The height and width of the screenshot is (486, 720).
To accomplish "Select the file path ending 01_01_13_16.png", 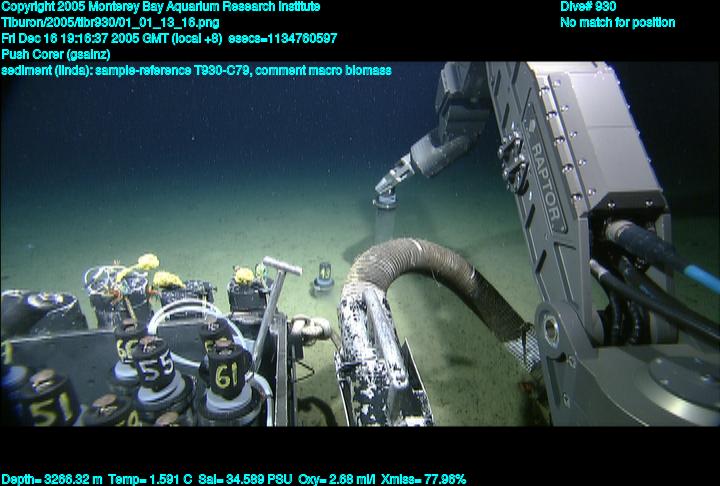I will [x=110, y=23].
